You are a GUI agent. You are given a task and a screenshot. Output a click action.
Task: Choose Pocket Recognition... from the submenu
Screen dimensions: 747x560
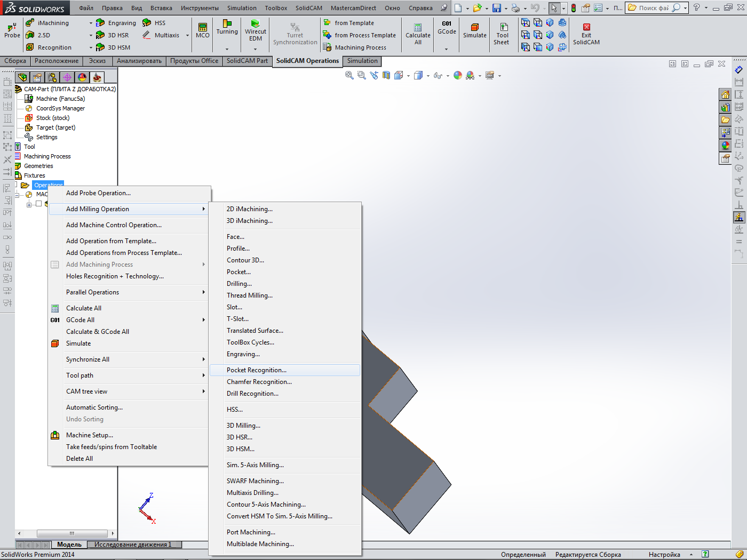[285, 370]
